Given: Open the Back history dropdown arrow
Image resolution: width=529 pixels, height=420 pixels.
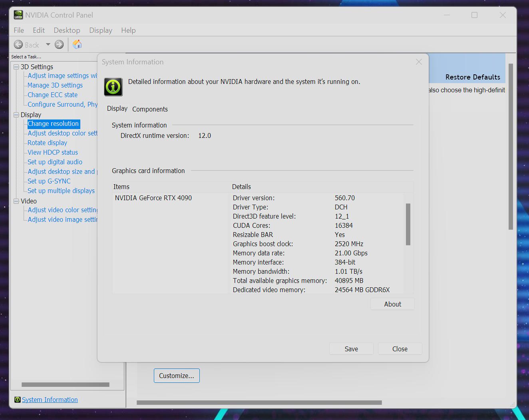Looking at the screenshot, I should click(48, 44).
